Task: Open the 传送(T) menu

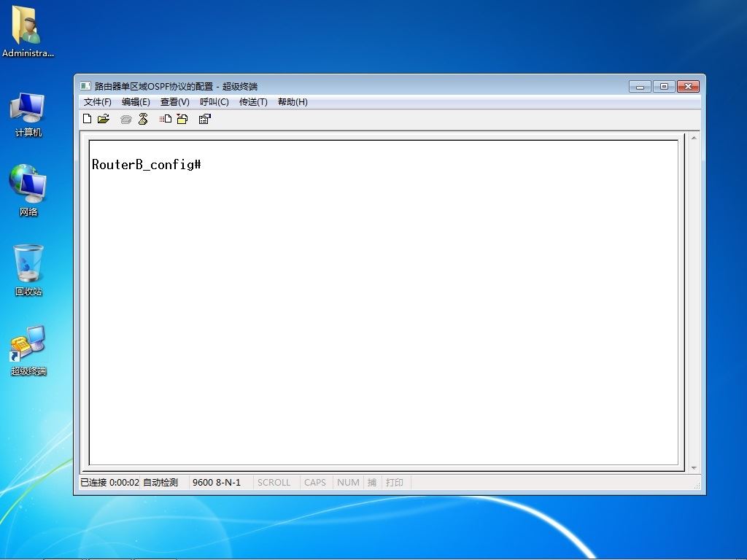Action: click(x=253, y=102)
